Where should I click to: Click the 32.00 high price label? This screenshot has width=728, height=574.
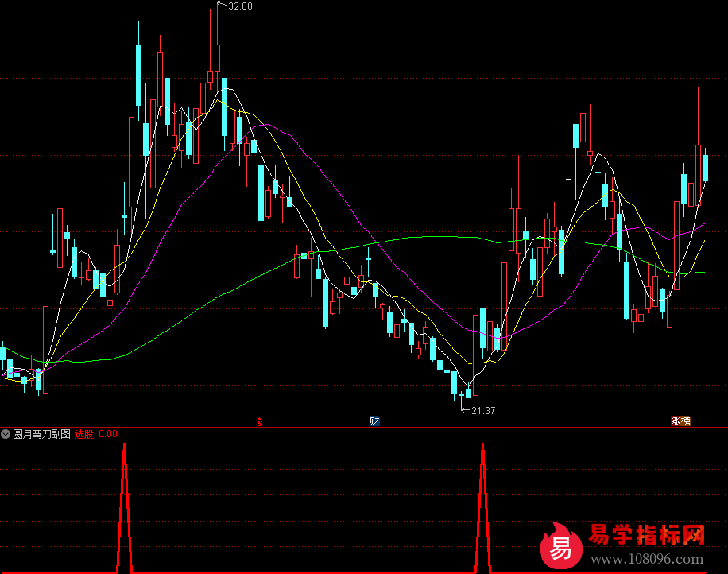tap(239, 6)
